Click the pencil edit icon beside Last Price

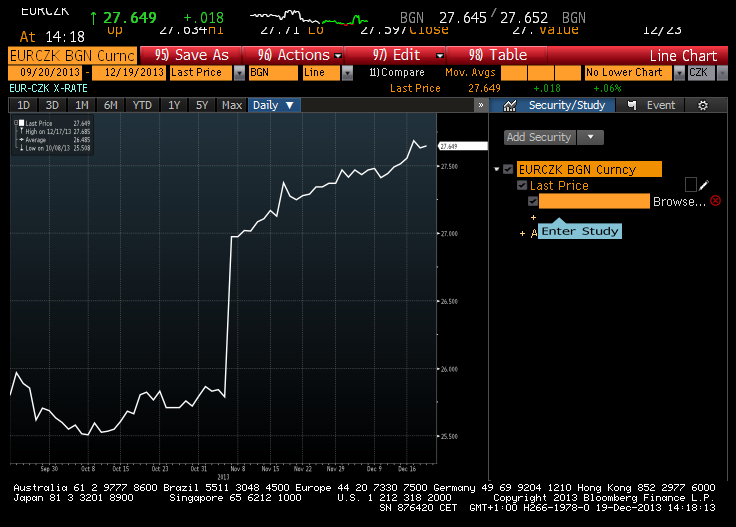coord(704,185)
